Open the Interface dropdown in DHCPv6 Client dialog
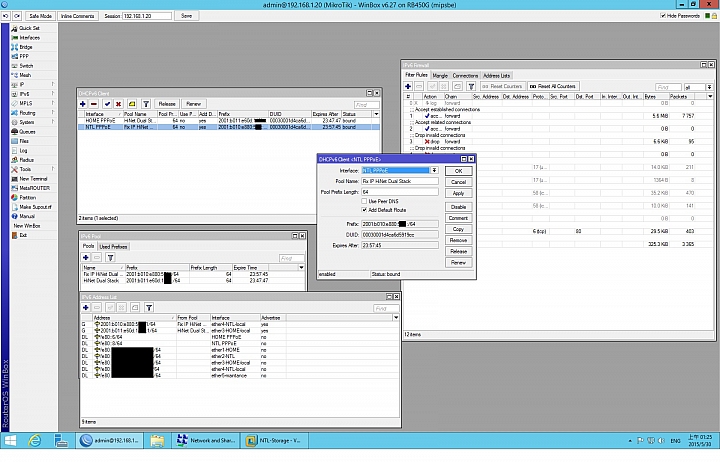The image size is (720, 462). (434, 170)
